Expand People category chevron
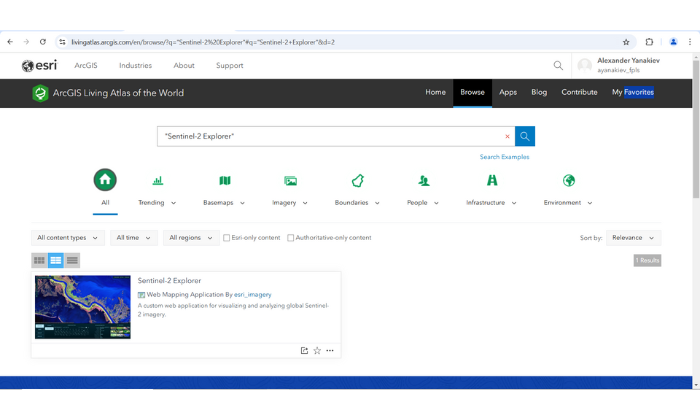This screenshot has height=420, width=700. click(436, 203)
